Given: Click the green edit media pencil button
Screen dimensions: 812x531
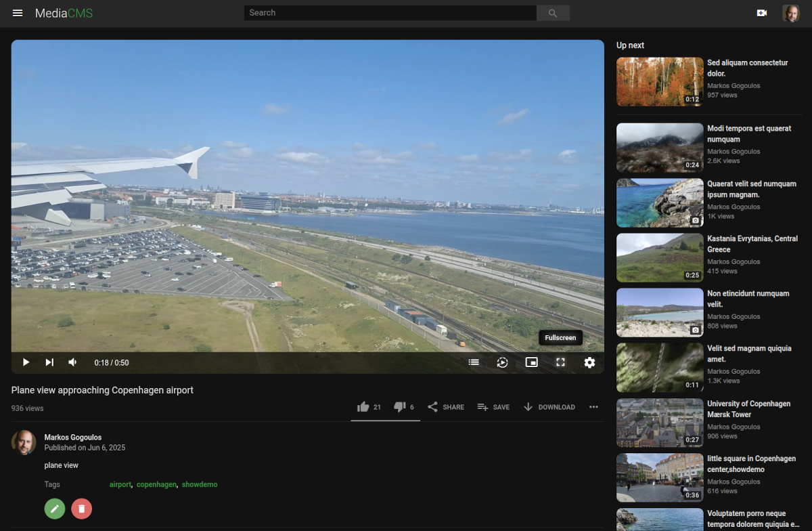Looking at the screenshot, I should [55, 509].
